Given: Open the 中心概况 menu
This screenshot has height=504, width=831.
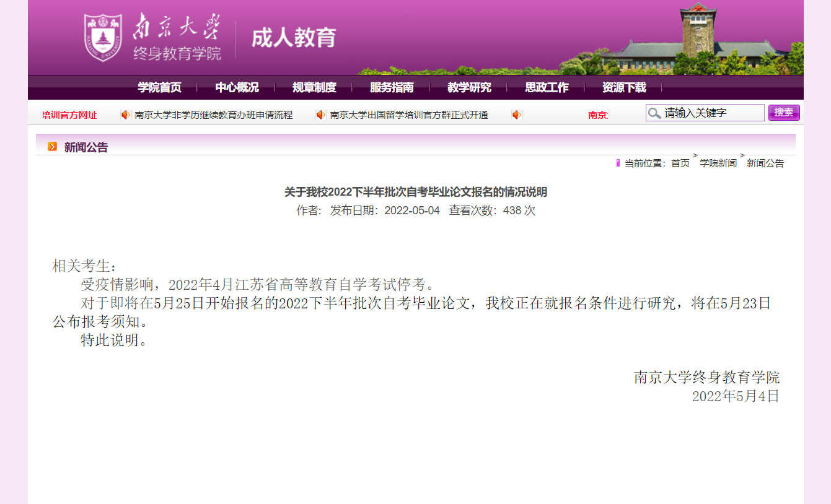Looking at the screenshot, I should pos(237,87).
